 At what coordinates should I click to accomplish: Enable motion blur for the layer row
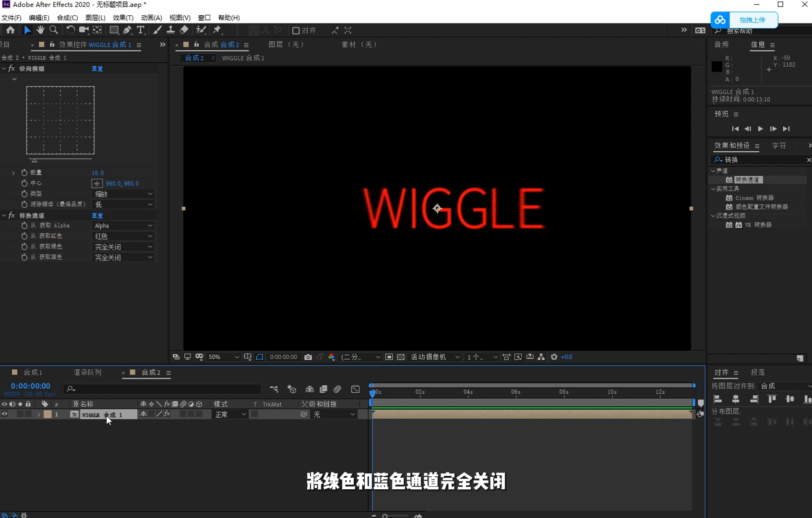[183, 414]
